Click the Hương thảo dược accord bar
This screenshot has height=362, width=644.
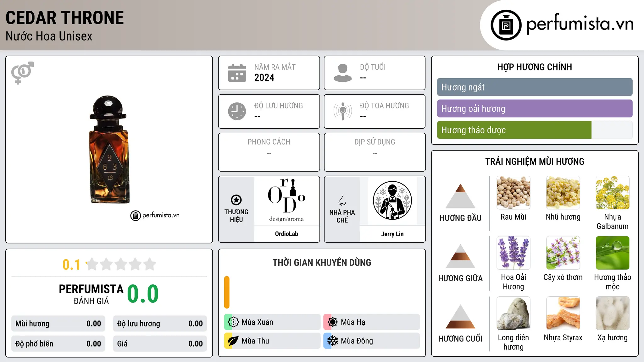[535, 130]
